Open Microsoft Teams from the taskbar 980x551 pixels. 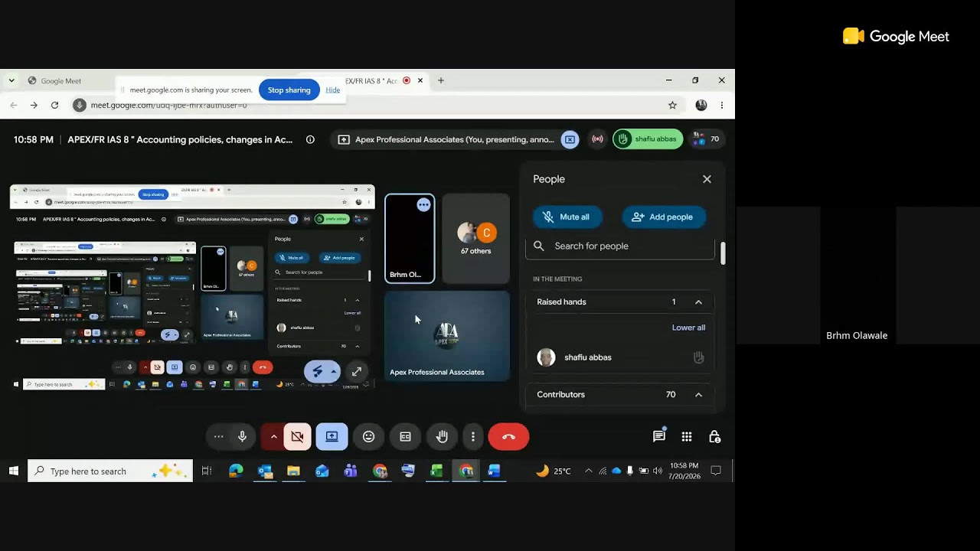coord(351,471)
